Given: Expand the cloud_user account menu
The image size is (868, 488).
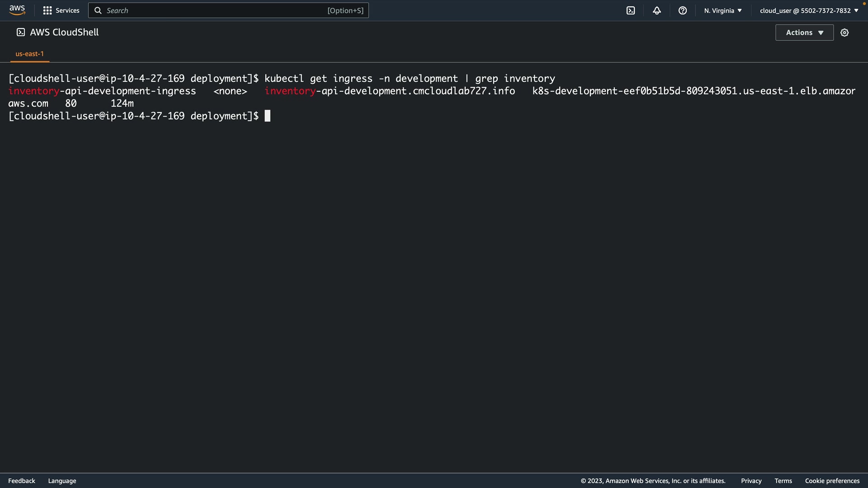Looking at the screenshot, I should pos(809,10).
